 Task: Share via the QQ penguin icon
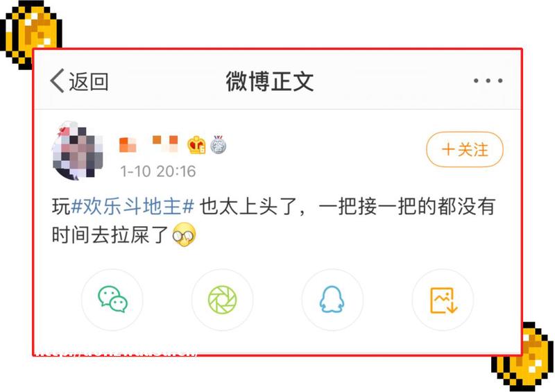pyautogui.click(x=332, y=300)
